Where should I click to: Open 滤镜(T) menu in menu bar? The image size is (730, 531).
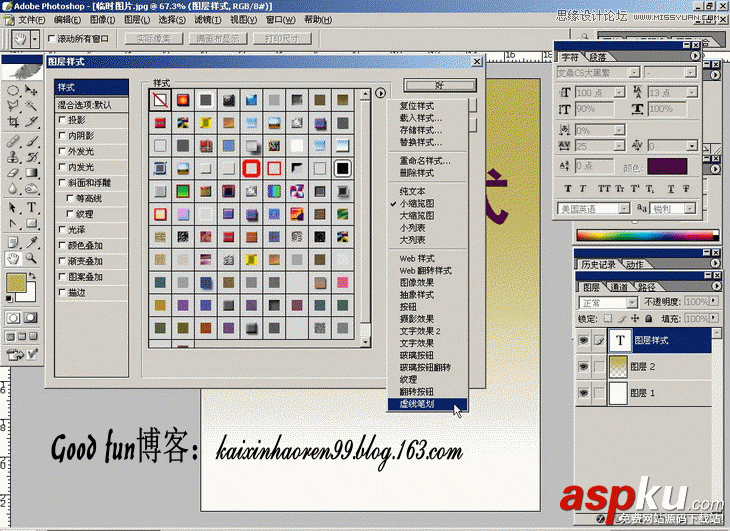[208, 20]
